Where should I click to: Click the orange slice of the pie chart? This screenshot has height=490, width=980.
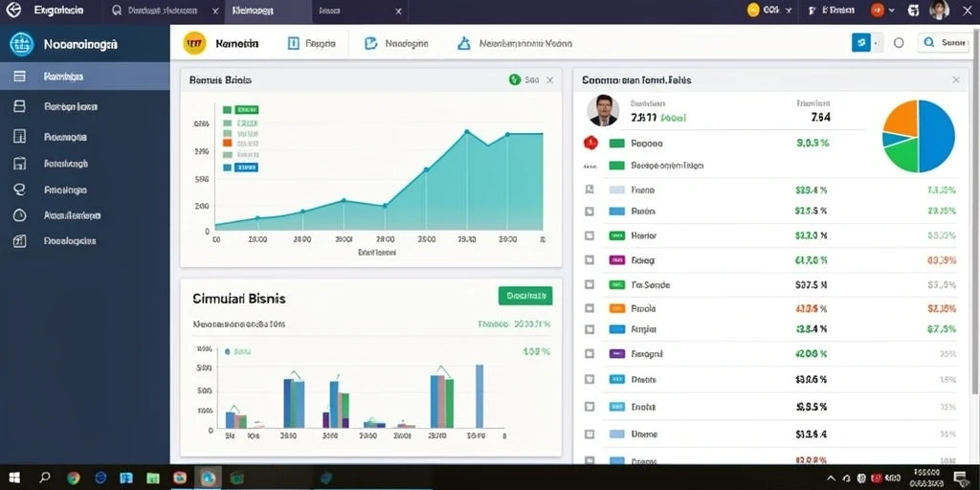pyautogui.click(x=902, y=118)
